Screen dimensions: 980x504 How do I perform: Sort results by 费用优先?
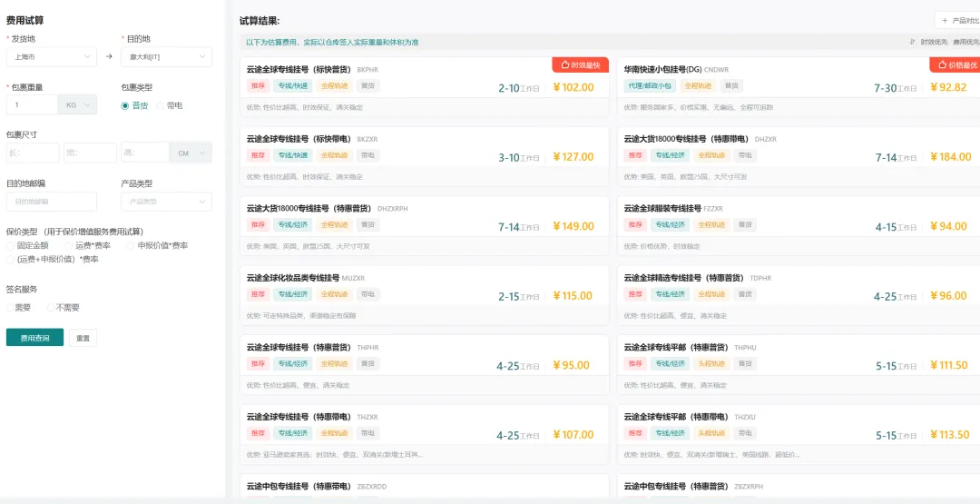click(x=966, y=42)
